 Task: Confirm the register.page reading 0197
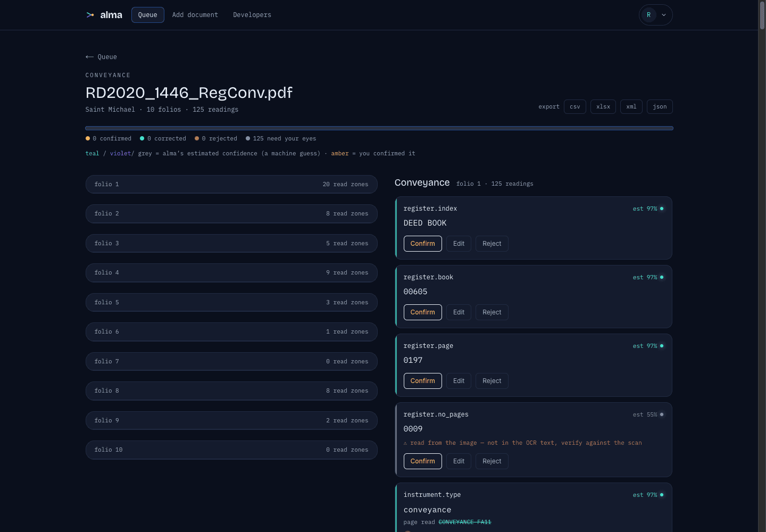pyautogui.click(x=423, y=381)
